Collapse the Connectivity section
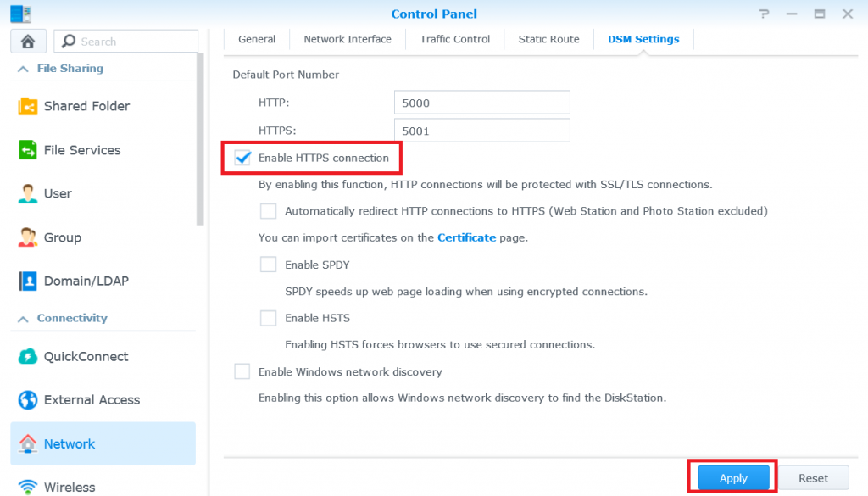 22,319
